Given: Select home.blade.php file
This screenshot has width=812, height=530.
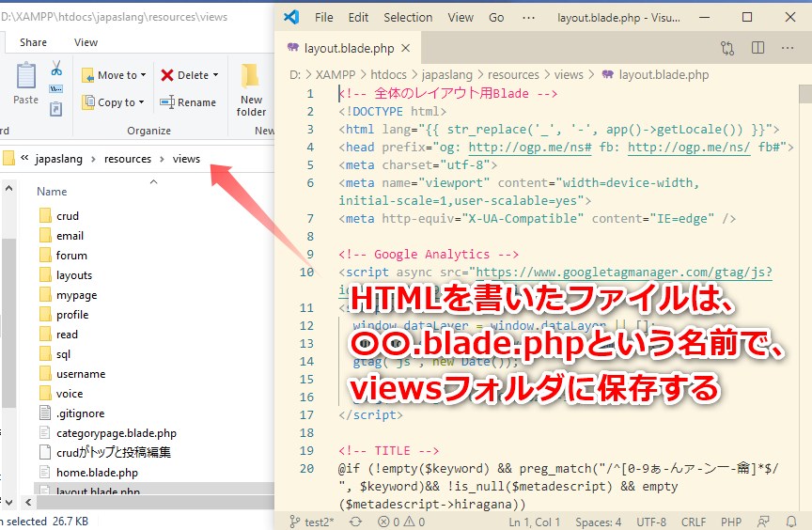Looking at the screenshot, I should 97,473.
